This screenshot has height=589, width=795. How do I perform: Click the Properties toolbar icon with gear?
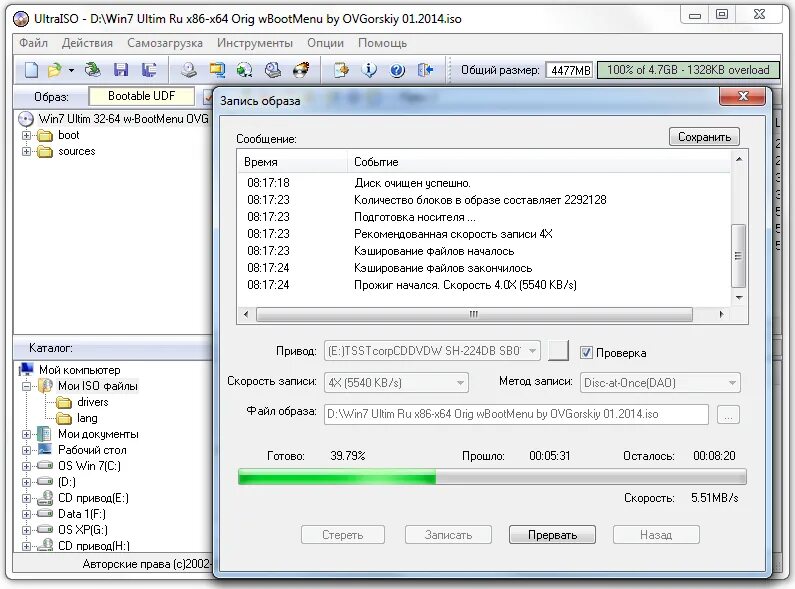pyautogui.click(x=341, y=70)
